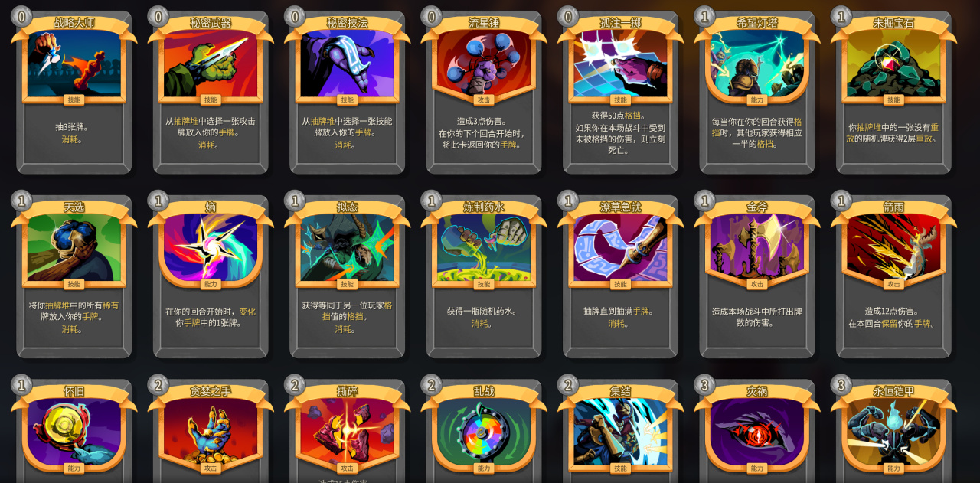Viewport: 980px width, 483px height.
Task: Open the 灾祸 red eye card
Action: (757, 429)
